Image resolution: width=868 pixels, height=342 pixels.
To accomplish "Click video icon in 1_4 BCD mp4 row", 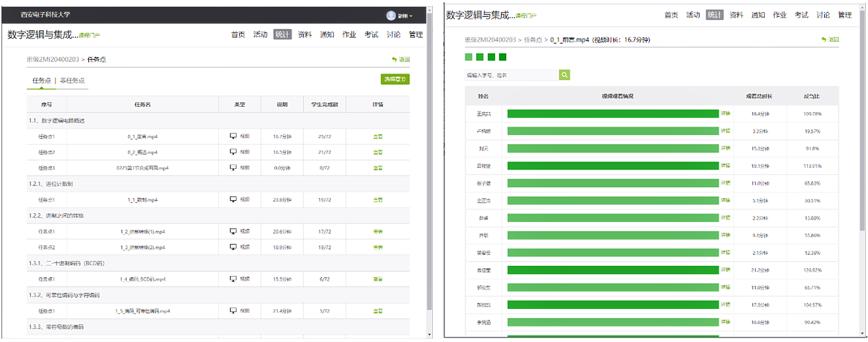I will point(233,279).
